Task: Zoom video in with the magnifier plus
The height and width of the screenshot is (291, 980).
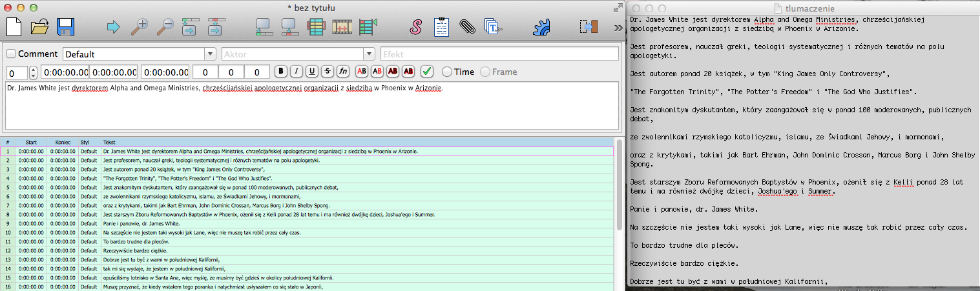Action: coord(140,27)
